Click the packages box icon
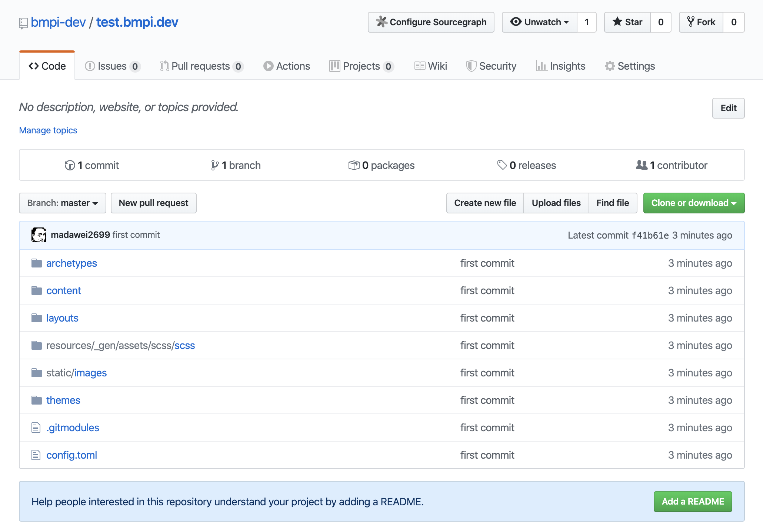Viewport: 763px width, 532px height. 354,165
